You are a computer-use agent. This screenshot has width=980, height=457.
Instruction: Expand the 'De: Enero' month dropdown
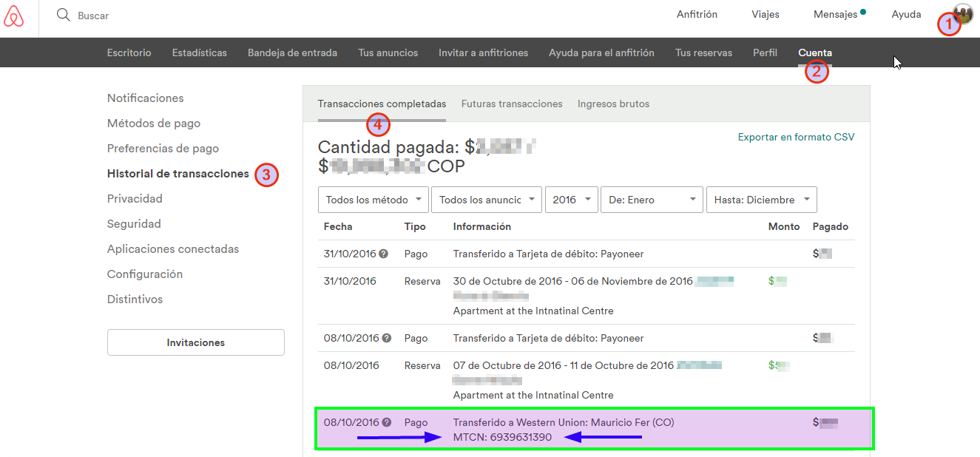click(652, 200)
